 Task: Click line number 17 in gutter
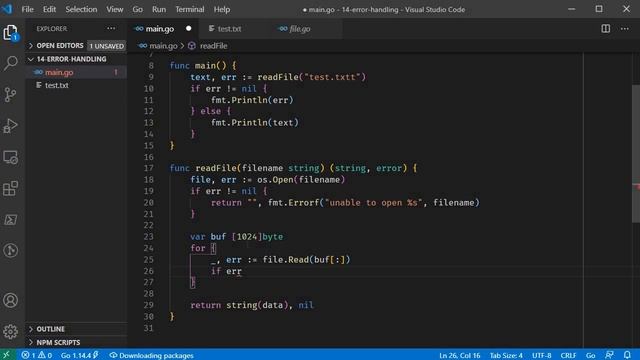(x=149, y=168)
